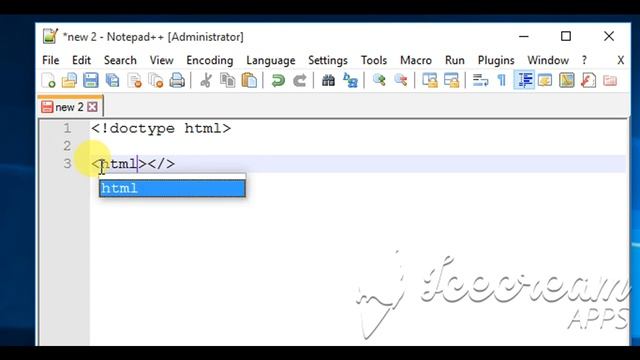Open the Macro menu
Viewport: 640px width, 360px height.
click(x=416, y=60)
